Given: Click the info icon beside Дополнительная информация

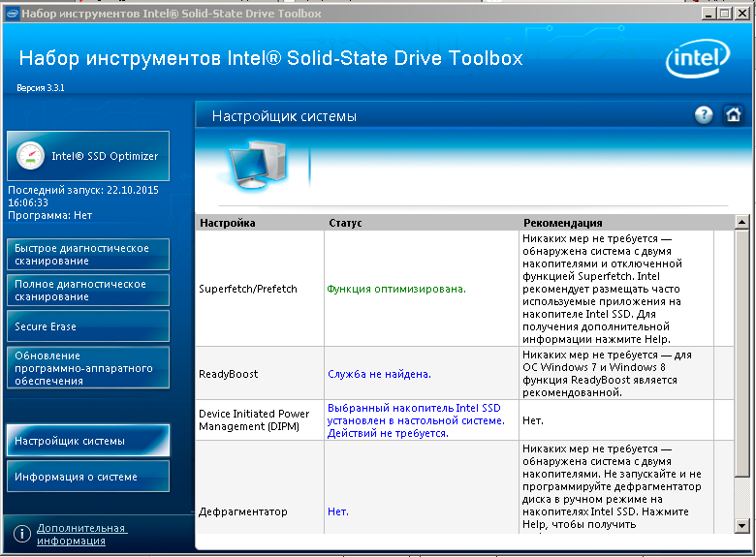Looking at the screenshot, I should coord(21,534).
